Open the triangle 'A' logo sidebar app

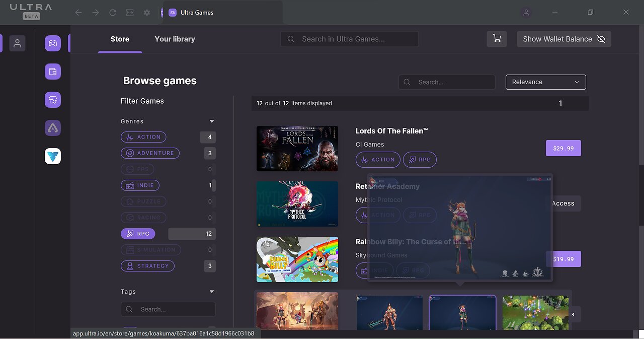coord(53,128)
